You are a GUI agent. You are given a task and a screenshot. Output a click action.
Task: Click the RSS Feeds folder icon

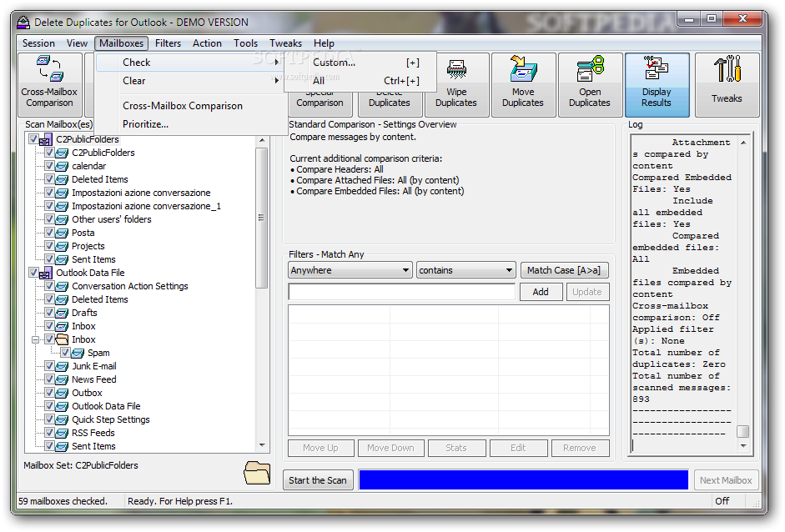pos(62,433)
